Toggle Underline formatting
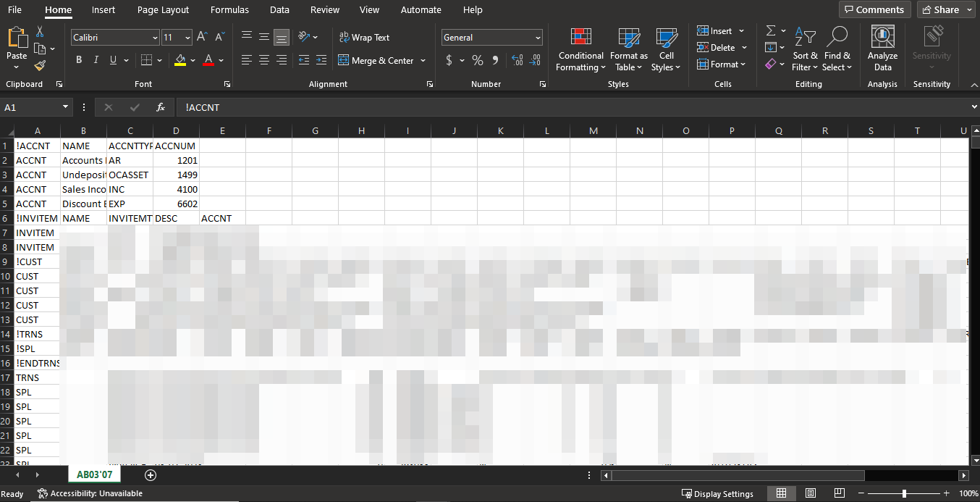 click(113, 60)
